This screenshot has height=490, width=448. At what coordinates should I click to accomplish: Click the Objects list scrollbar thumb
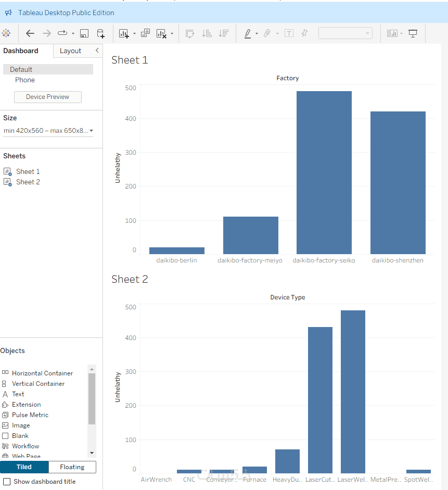pos(92,399)
